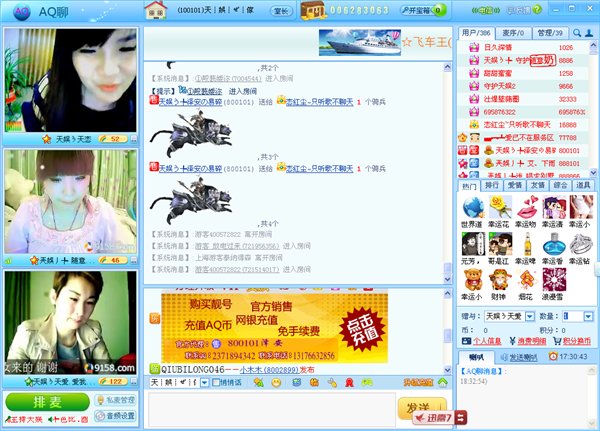Viewport: 600px width, 431px height.
Task: Open 音频设置 audio settings
Action: coord(115,416)
